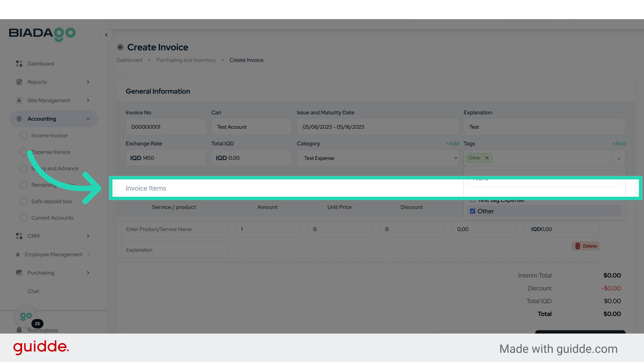Click the back arrow beside Create Invoice
644x362 pixels.
tap(120, 47)
